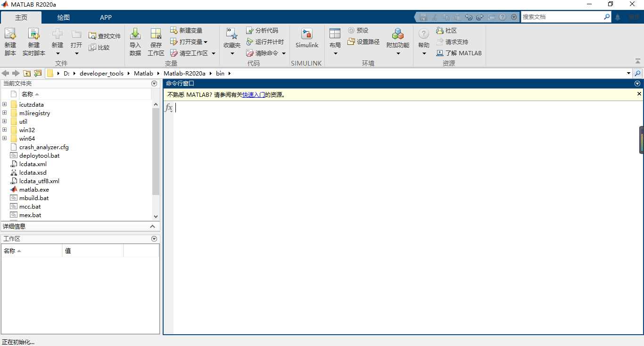Click the up one level folder icon

pos(27,73)
